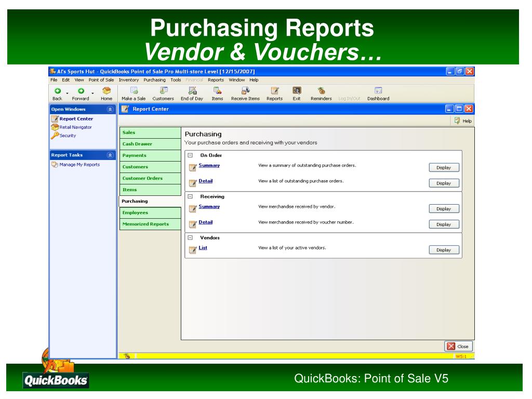The image size is (532, 399).
Task: Click the Receiving Detail report icon
Action: tap(193, 224)
